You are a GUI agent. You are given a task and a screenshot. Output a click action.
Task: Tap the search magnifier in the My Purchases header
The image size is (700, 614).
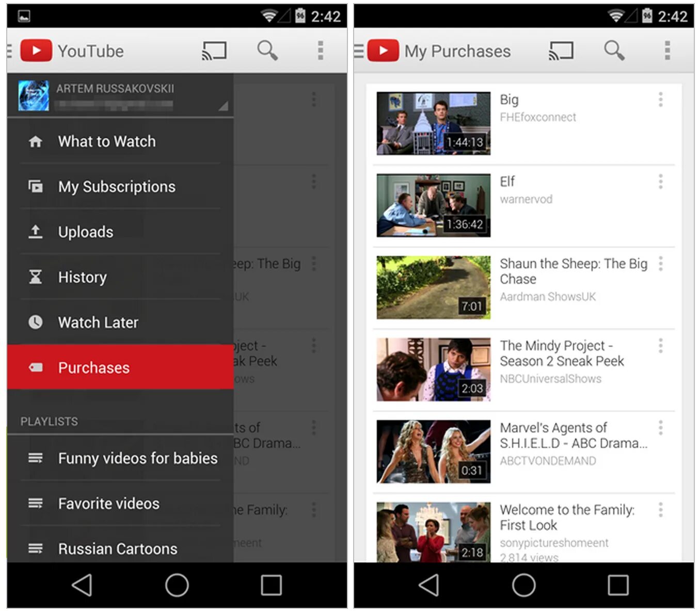tap(614, 51)
